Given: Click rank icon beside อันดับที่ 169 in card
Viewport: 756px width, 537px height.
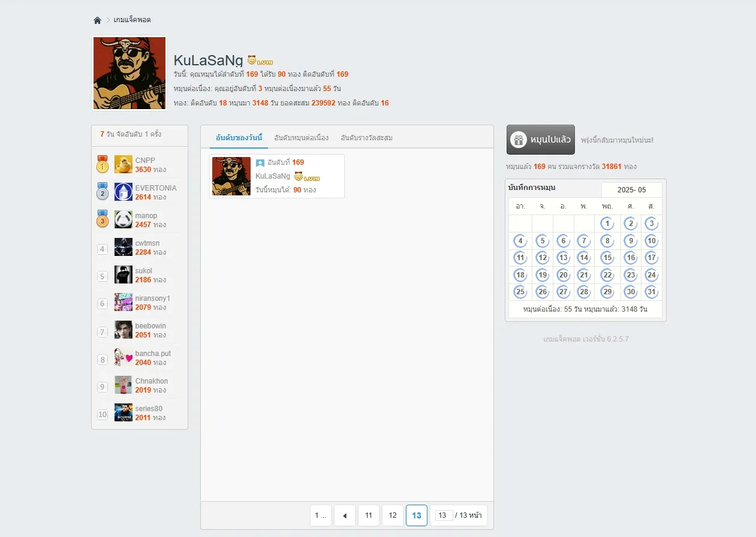Looking at the screenshot, I should tap(260, 162).
